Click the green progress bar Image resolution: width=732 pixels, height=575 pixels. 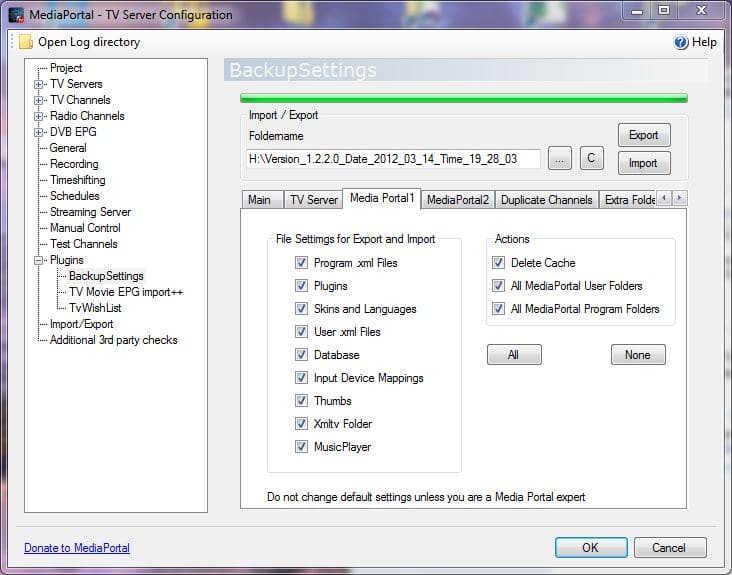(464, 98)
